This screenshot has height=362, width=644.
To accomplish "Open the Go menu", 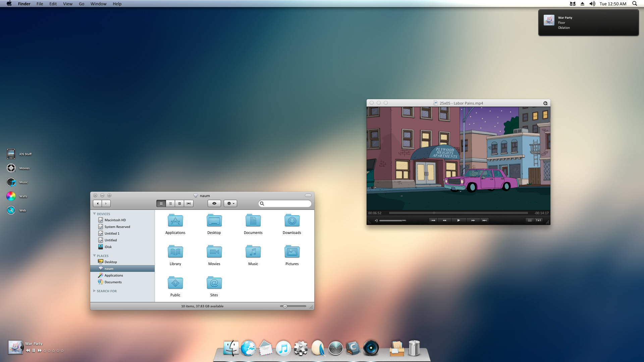I will point(82,4).
